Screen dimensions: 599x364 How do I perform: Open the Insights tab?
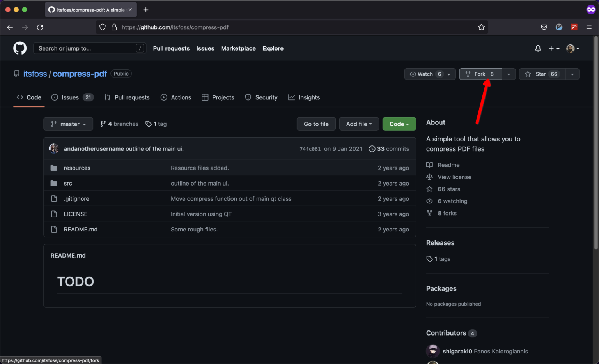tap(309, 97)
